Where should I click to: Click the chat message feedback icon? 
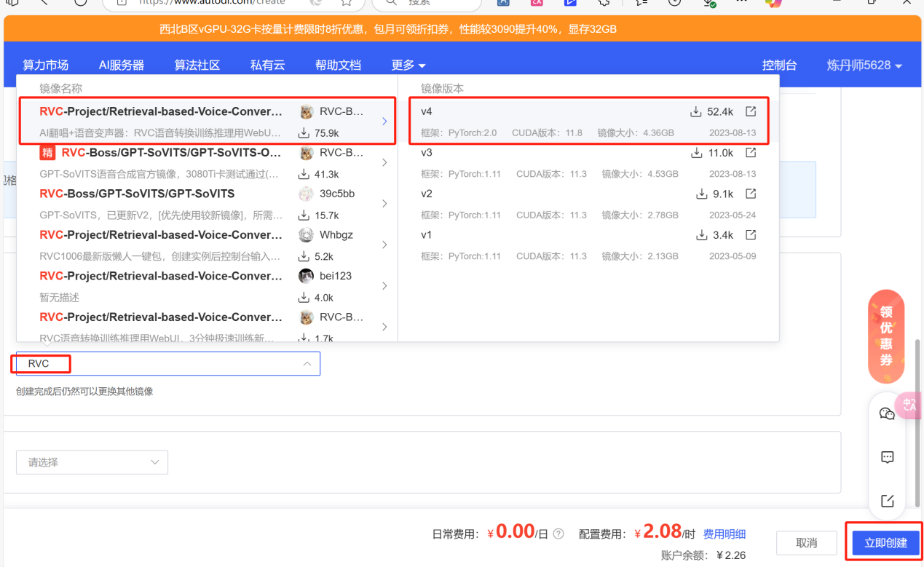coord(887,457)
